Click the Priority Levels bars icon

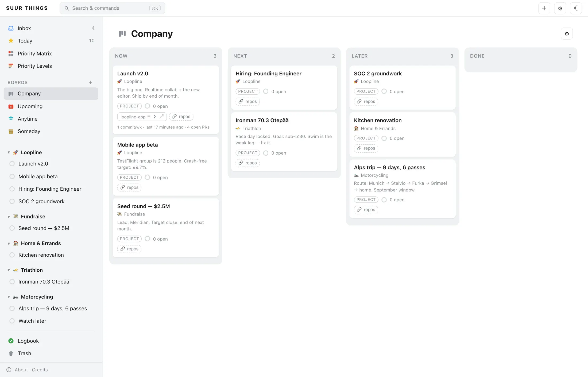11,66
